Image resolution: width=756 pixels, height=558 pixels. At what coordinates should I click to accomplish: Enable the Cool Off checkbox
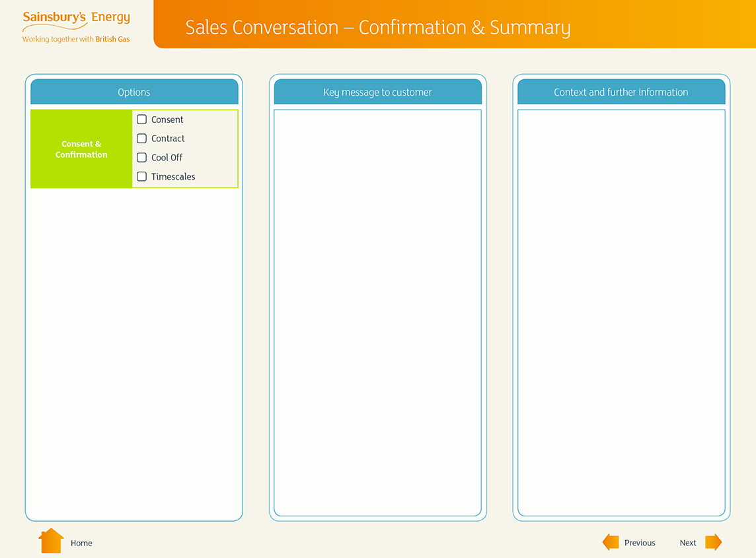pyautogui.click(x=141, y=158)
